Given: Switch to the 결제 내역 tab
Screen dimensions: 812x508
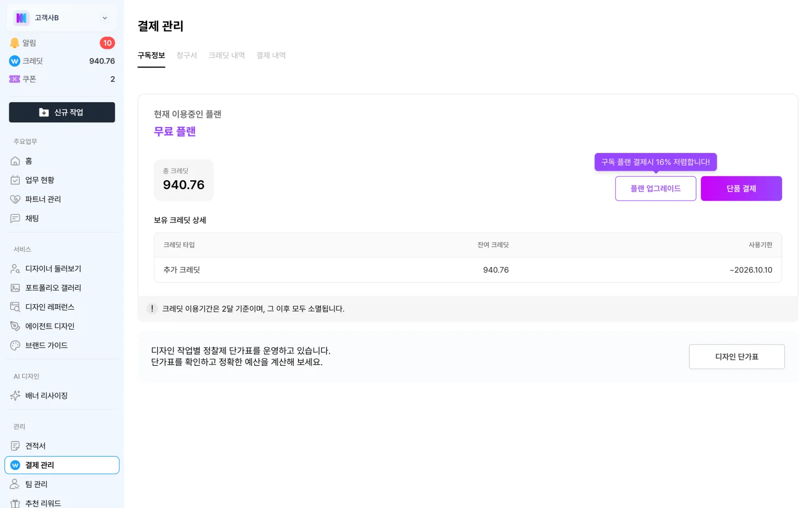Looking at the screenshot, I should pos(271,55).
